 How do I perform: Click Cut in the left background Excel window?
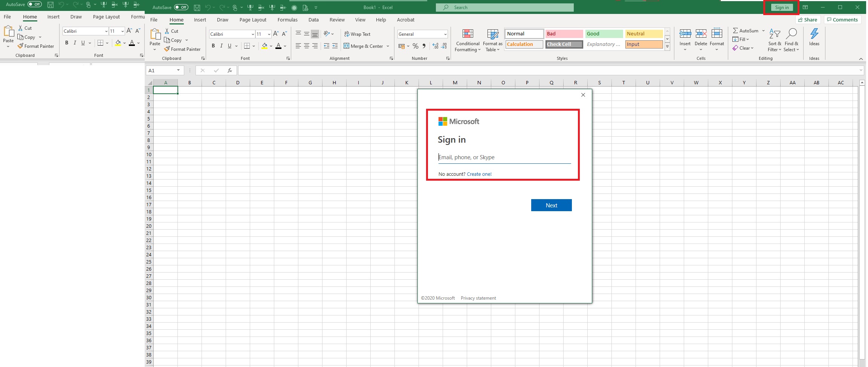click(25, 28)
